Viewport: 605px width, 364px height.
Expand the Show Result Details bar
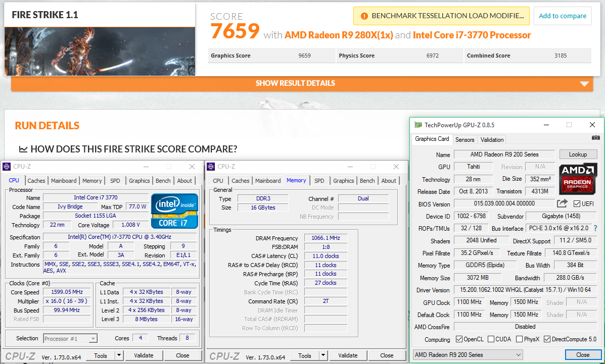(x=302, y=83)
